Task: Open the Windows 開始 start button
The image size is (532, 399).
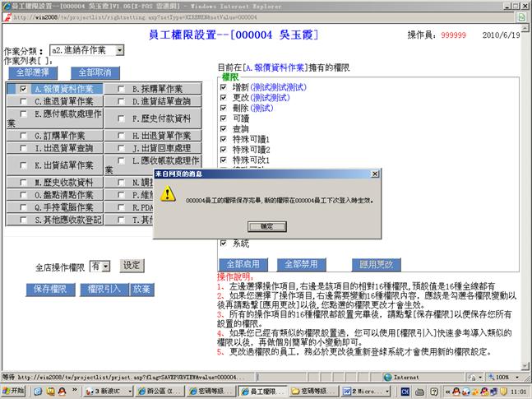Action: 14,391
